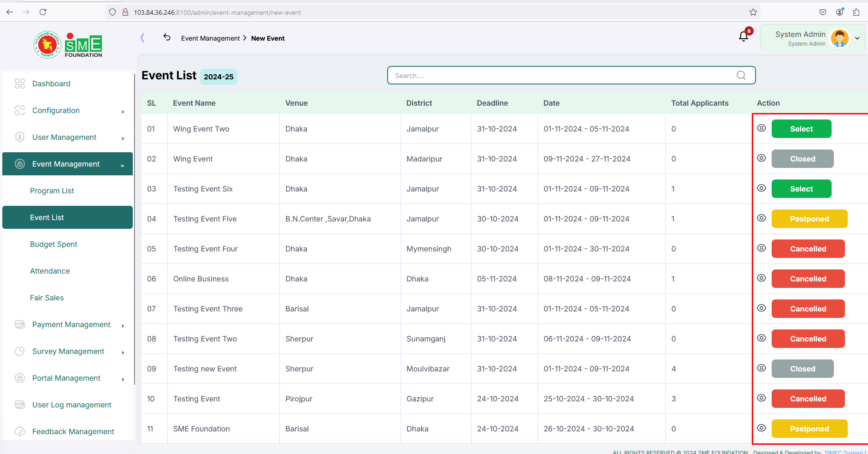Click Closed button for Testing new Event

803,369
